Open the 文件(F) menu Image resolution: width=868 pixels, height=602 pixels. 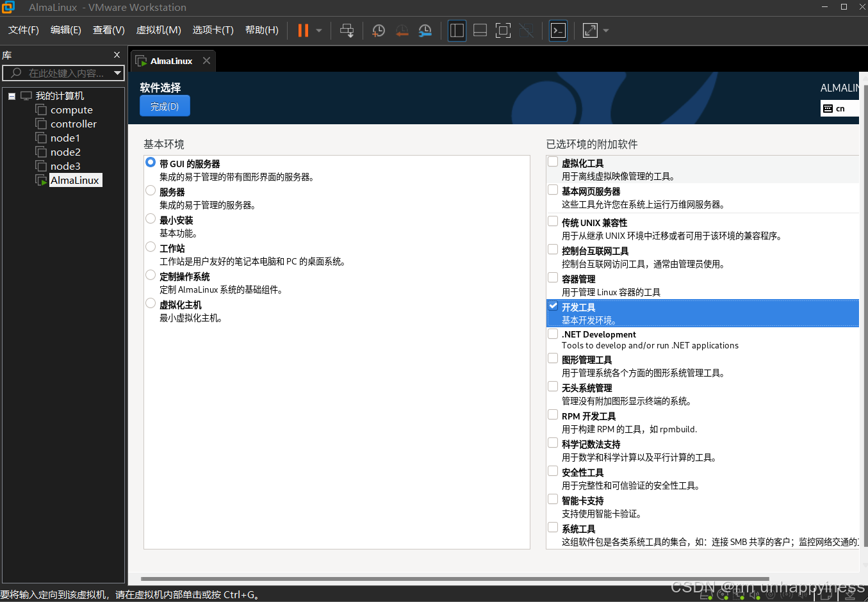pos(24,30)
